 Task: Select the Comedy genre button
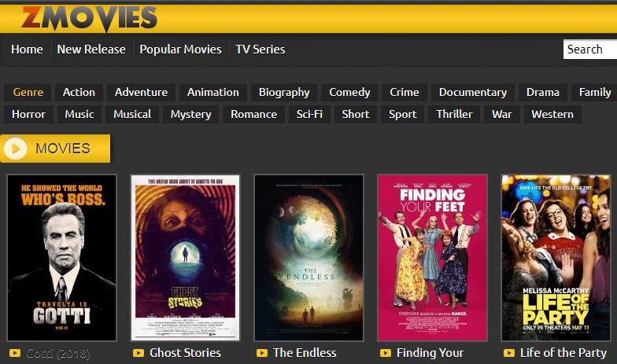(x=349, y=92)
